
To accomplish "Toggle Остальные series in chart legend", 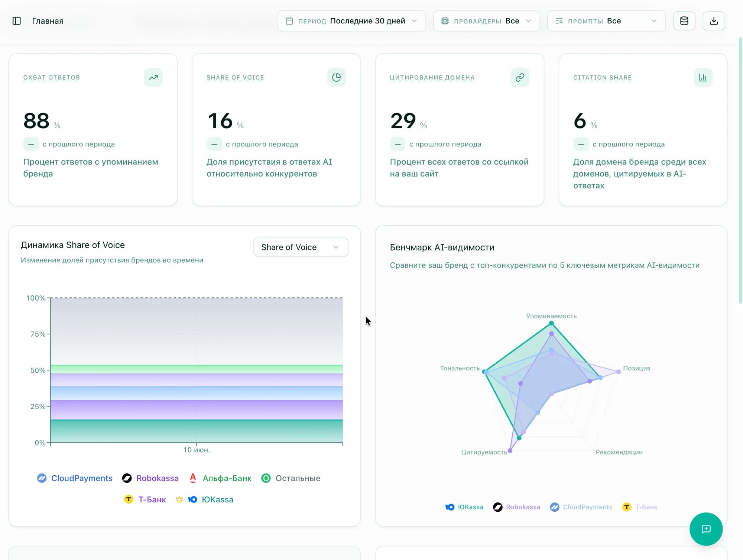I will tap(291, 478).
